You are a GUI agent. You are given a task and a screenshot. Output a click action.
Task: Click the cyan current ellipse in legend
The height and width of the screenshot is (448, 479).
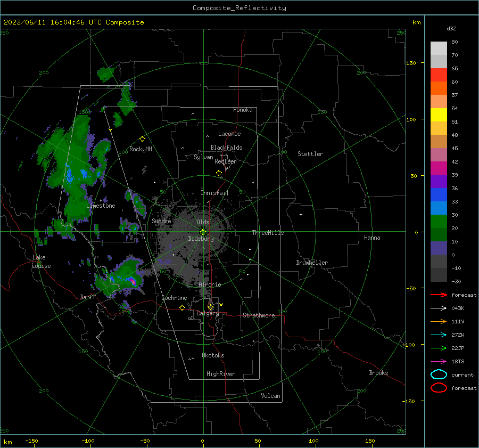(439, 374)
